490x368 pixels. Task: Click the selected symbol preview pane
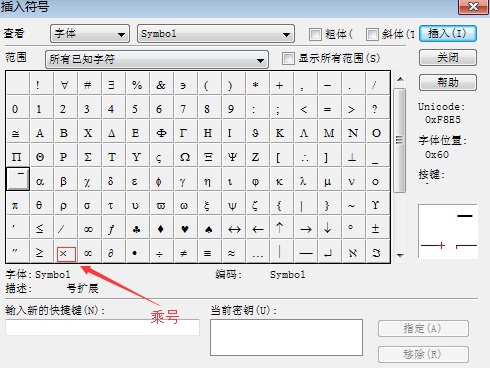pyautogui.click(x=448, y=231)
